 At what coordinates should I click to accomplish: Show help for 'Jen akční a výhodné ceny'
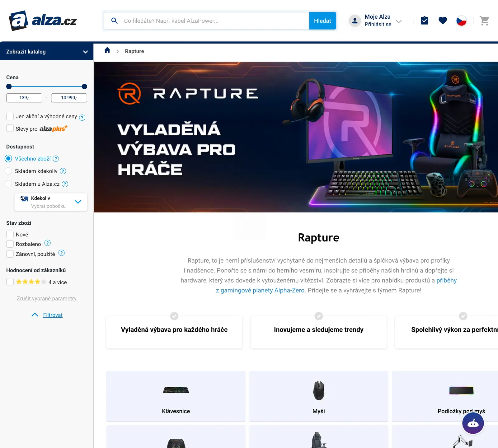[82, 117]
